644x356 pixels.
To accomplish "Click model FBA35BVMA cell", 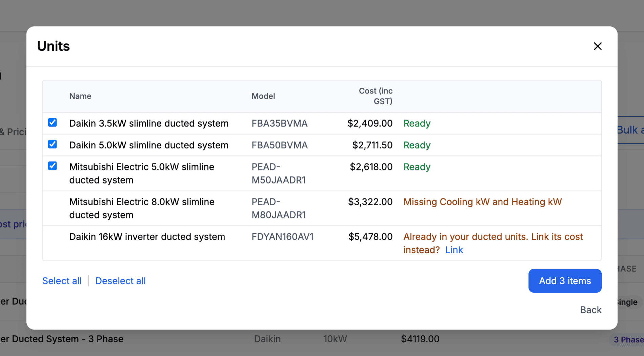I will point(279,123).
